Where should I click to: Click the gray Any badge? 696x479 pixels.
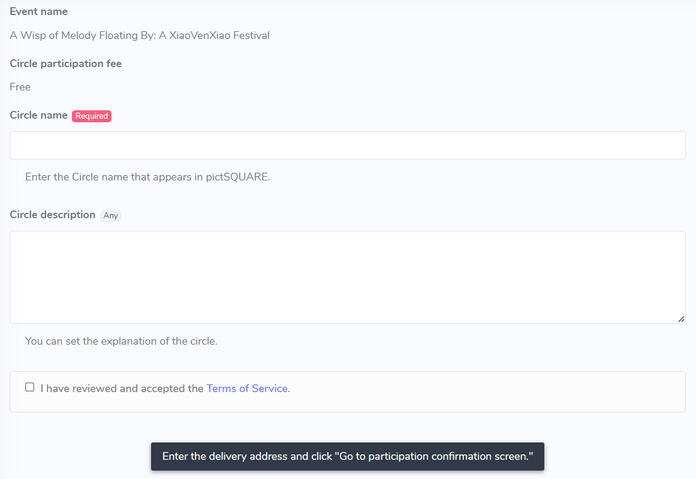tap(111, 215)
